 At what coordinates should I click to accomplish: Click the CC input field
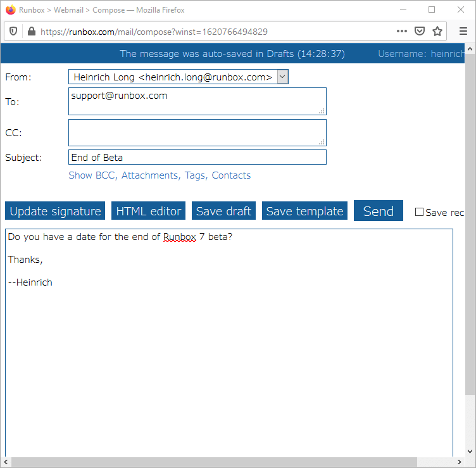coord(197,133)
